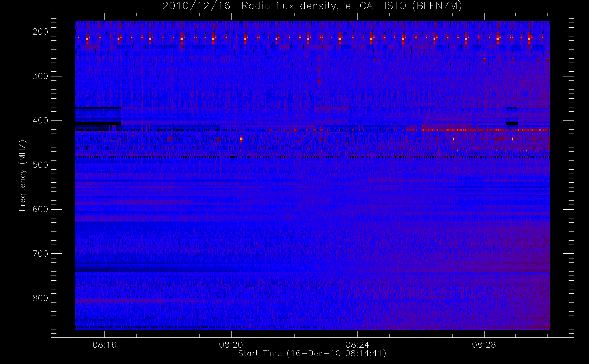Click the 300 frequency tick label
This screenshot has height=364, width=589.
click(40, 76)
